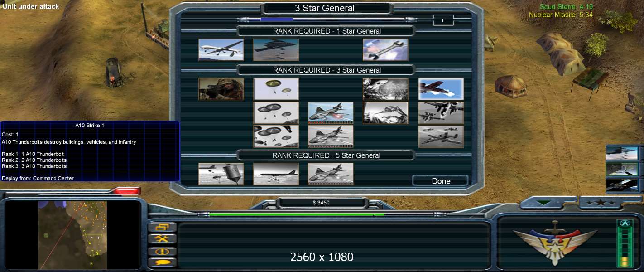644x272 pixels.
Task: Choose the stealth bomber dropping bombs power
Action: click(276, 50)
